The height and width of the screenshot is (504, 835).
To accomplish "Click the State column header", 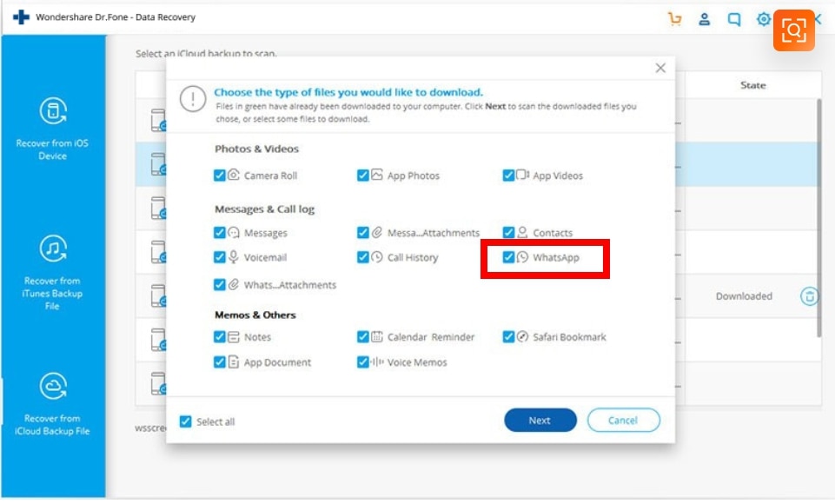I will (x=752, y=85).
